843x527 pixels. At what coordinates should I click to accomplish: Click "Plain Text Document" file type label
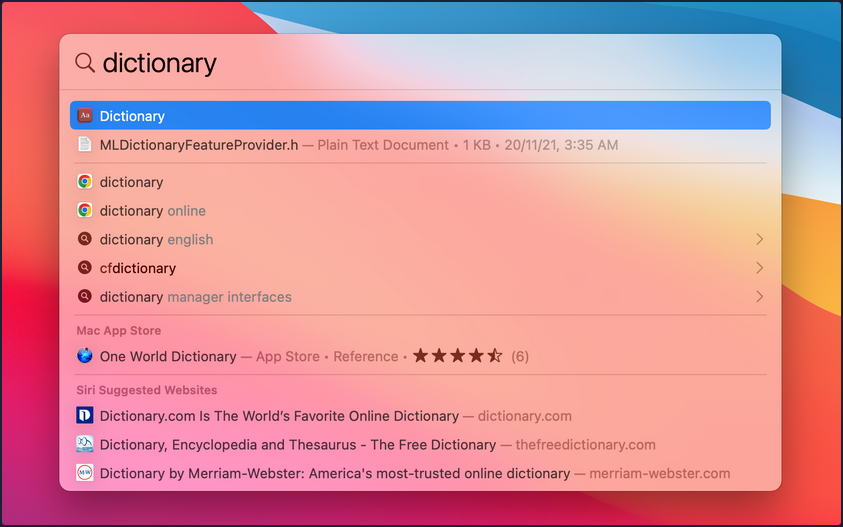(x=383, y=145)
